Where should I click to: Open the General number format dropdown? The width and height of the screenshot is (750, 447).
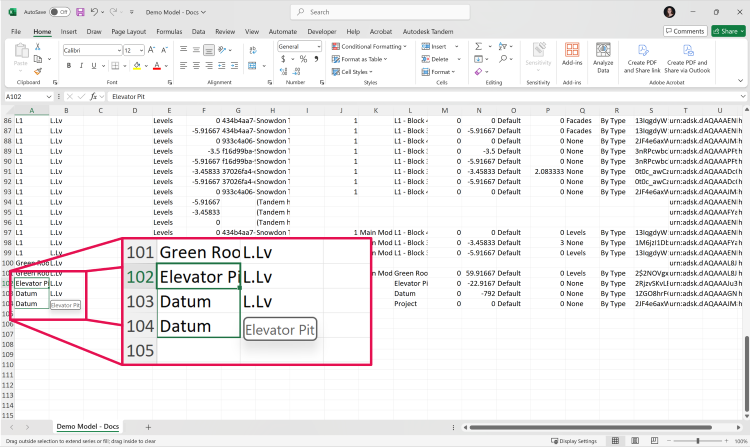point(319,46)
